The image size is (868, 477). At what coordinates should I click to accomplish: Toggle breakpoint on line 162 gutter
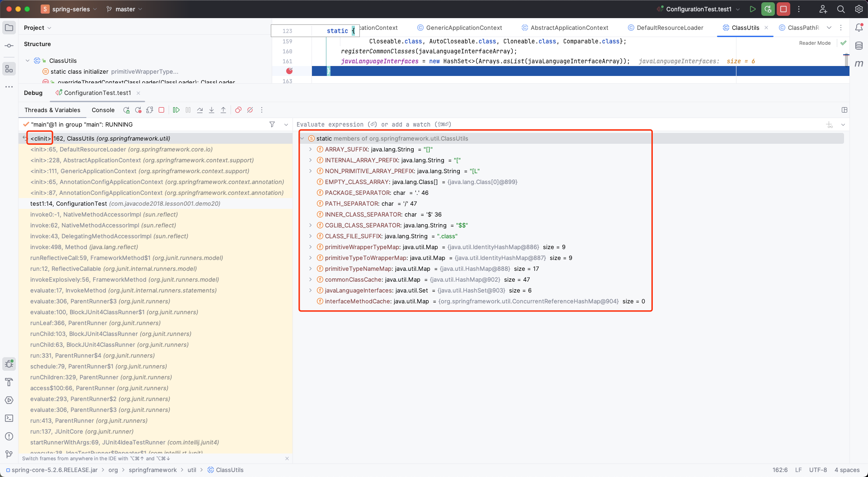pos(289,71)
